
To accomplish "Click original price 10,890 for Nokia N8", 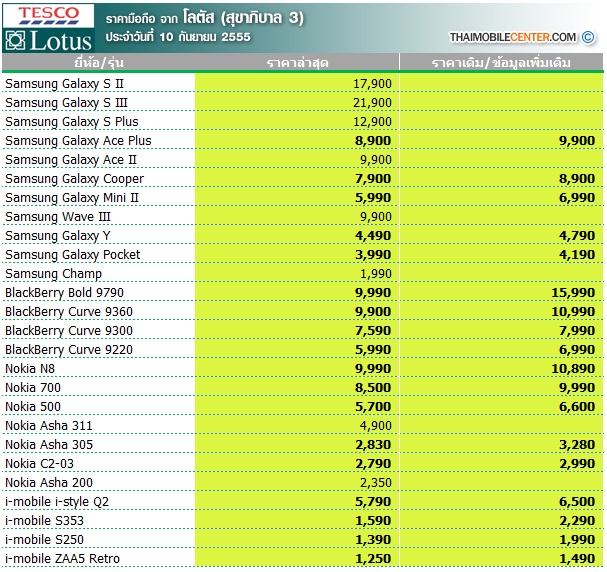I will 573,368.
